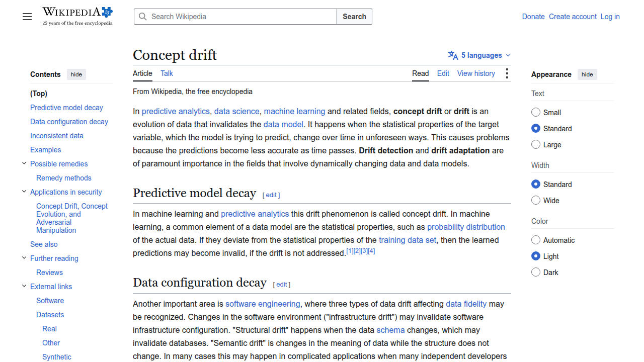Select Light color mode
Screen dimensions: 644x362
click(536, 256)
